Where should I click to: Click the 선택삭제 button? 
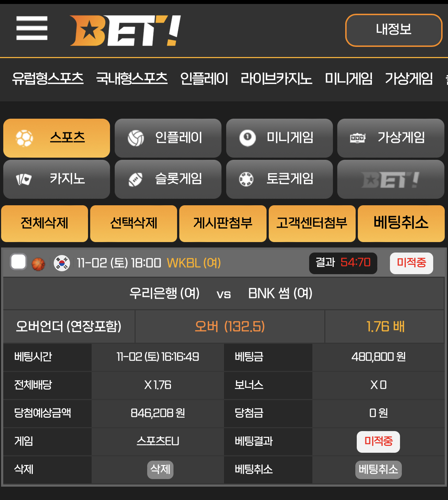[134, 224]
